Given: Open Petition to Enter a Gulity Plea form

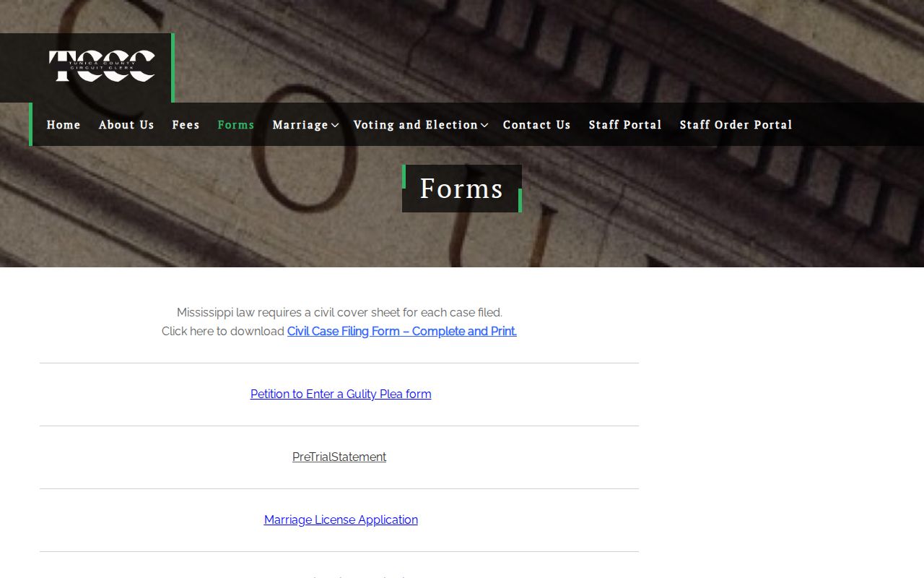Looking at the screenshot, I should [x=341, y=394].
